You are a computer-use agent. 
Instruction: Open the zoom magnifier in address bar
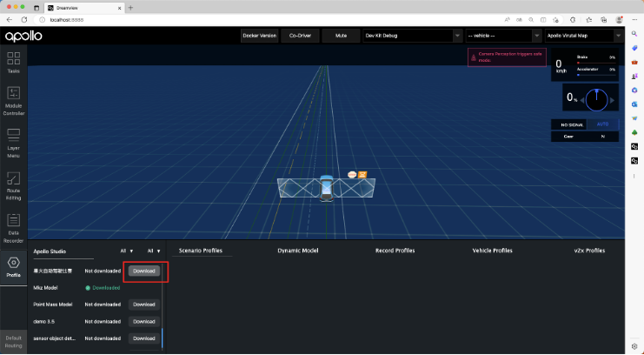531,20
